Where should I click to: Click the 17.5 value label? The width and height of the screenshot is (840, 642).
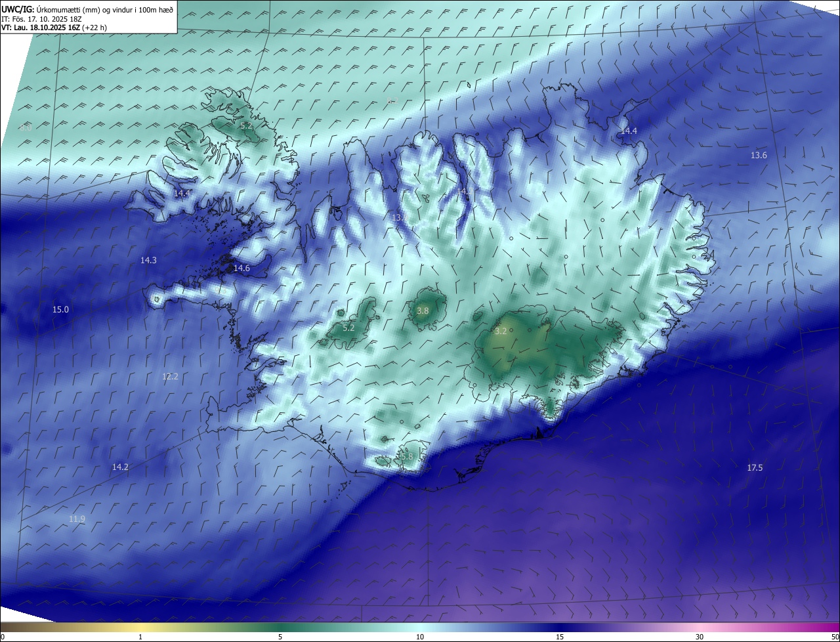pyautogui.click(x=755, y=468)
